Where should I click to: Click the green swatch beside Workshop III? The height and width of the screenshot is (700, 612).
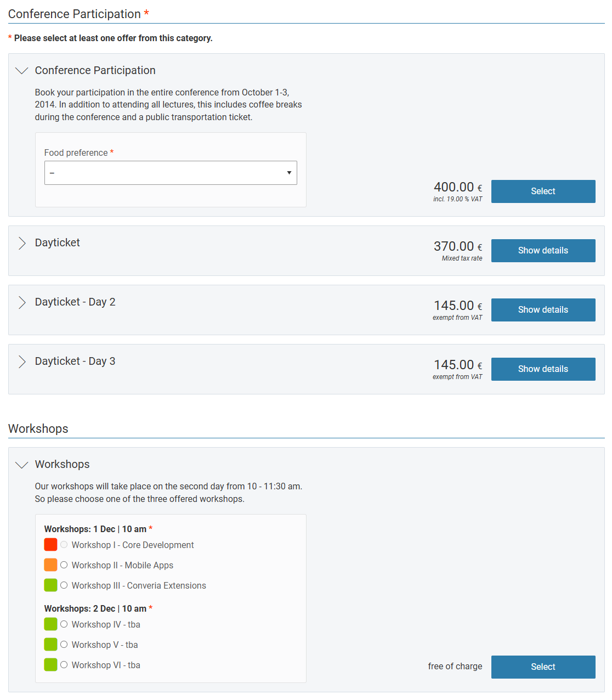pos(50,585)
